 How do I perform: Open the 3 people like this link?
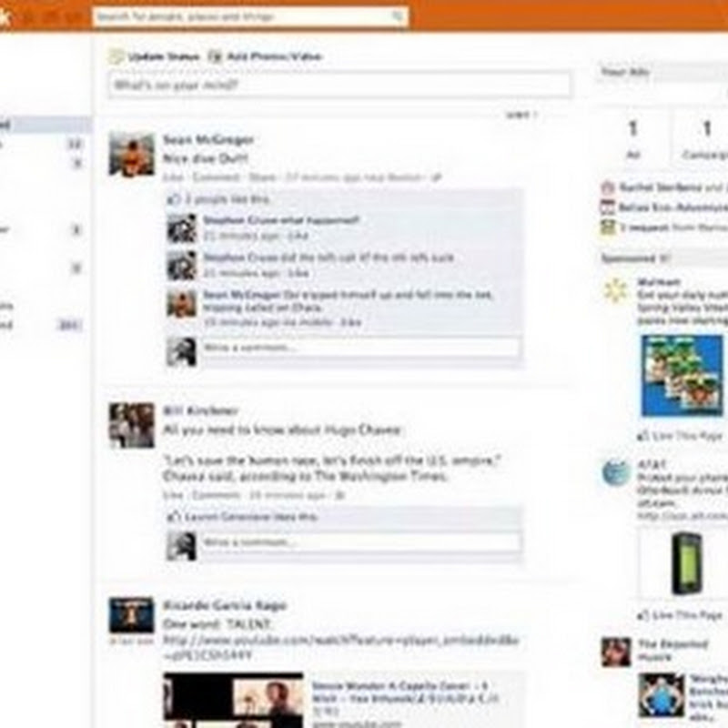click(227, 199)
